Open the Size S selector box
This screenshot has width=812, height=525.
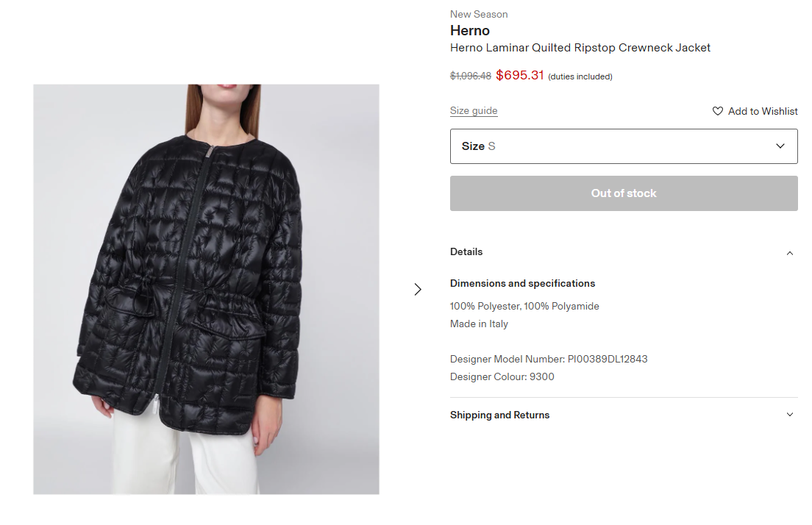[624, 146]
